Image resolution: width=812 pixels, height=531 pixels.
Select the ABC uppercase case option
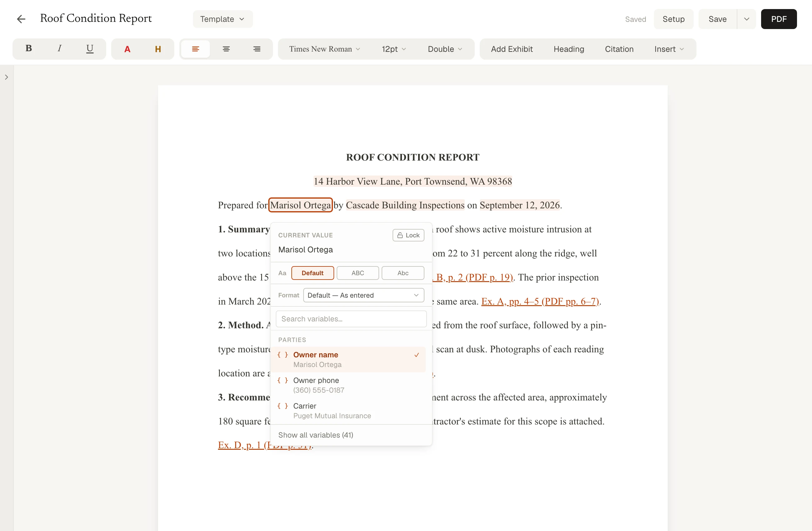[x=358, y=273]
